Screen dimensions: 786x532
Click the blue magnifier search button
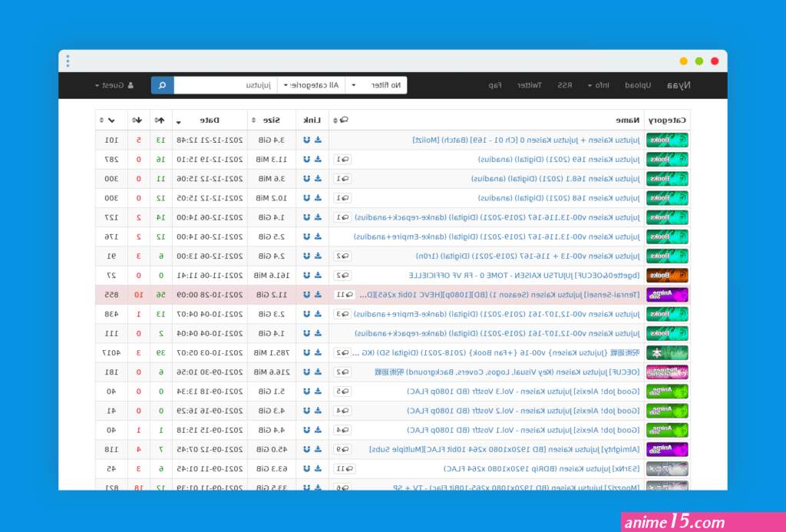coord(163,85)
